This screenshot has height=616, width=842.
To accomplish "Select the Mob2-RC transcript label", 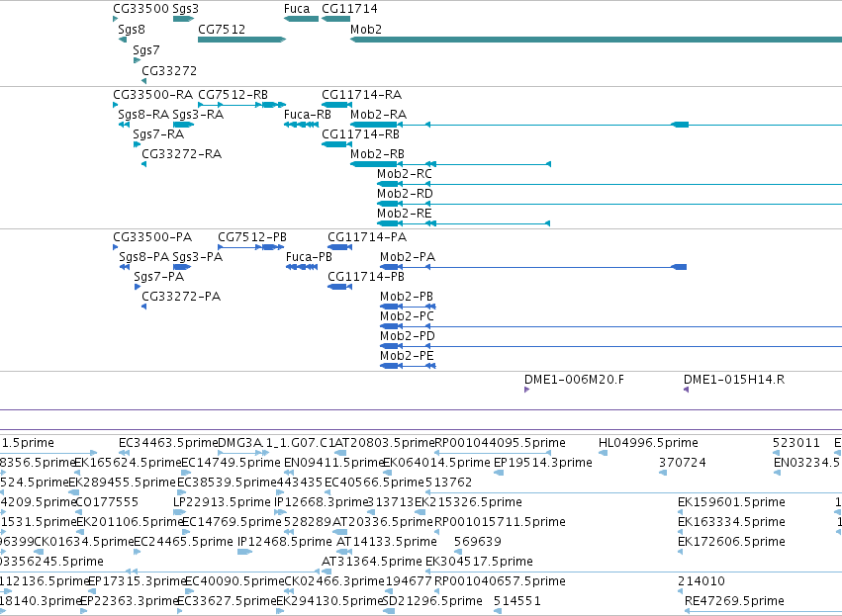I will tap(405, 174).
